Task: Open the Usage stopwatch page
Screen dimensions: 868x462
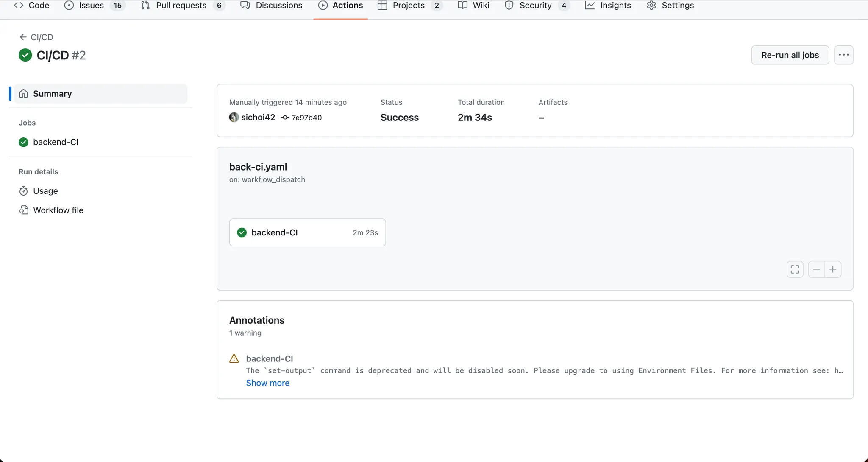Action: coord(45,191)
